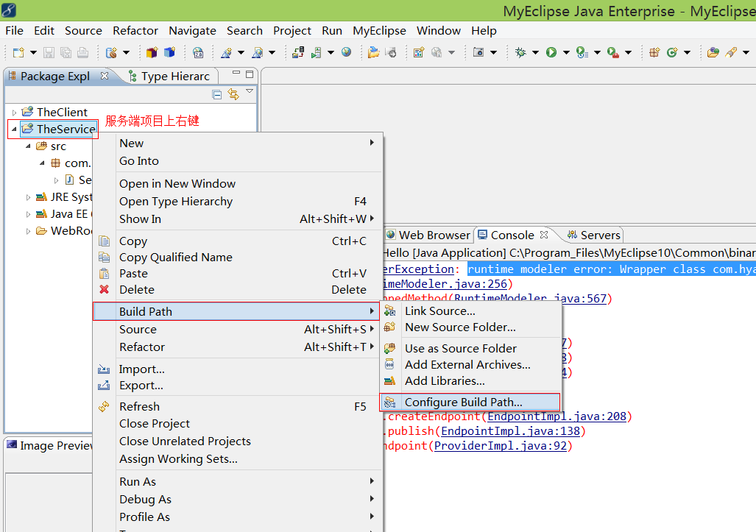The width and height of the screenshot is (756, 532).
Task: Click the New Java Package icon
Action: coord(654,52)
